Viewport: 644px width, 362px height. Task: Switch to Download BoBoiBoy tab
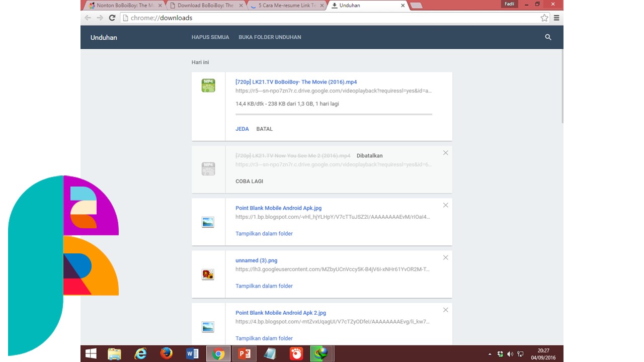pos(206,6)
